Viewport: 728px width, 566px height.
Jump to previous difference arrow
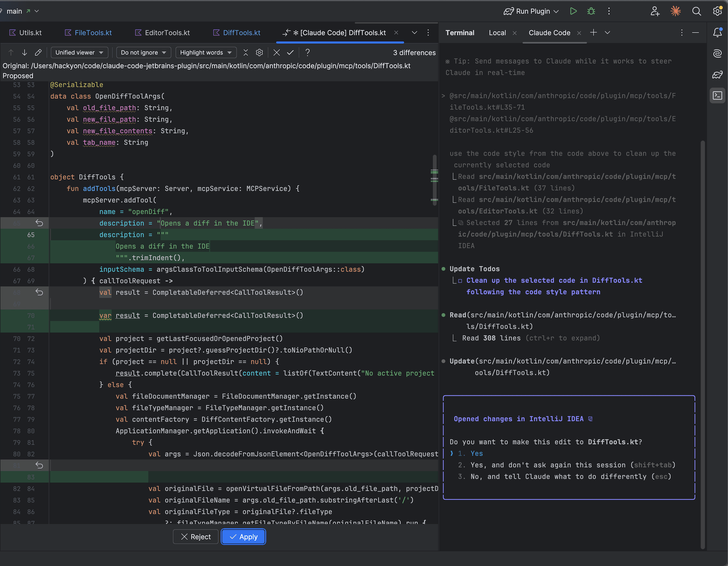pos(11,52)
